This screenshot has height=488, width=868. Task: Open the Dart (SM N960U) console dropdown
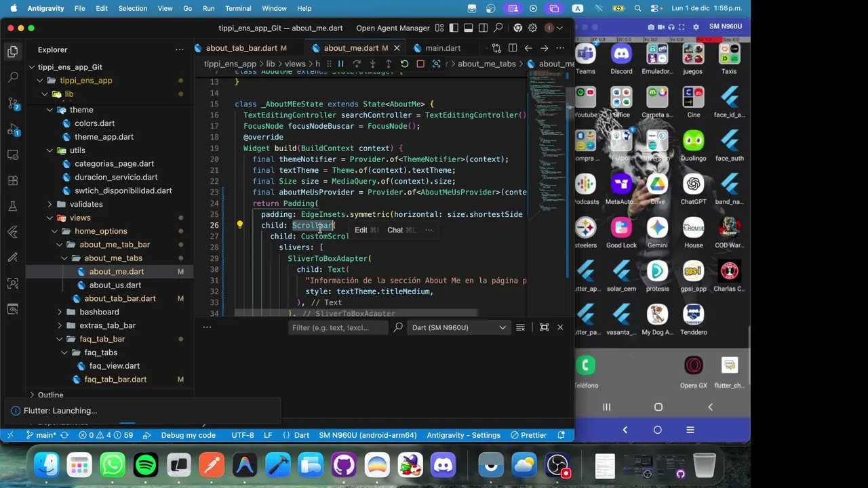pos(459,327)
